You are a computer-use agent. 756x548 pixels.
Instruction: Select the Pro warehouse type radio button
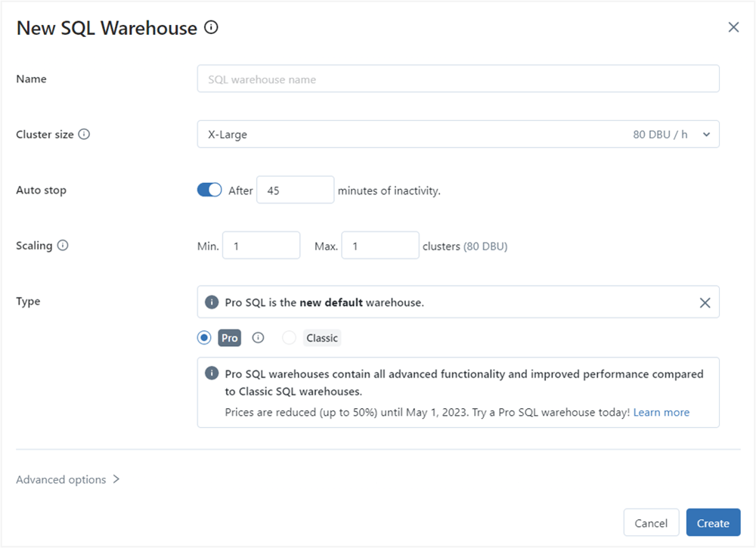pos(204,338)
